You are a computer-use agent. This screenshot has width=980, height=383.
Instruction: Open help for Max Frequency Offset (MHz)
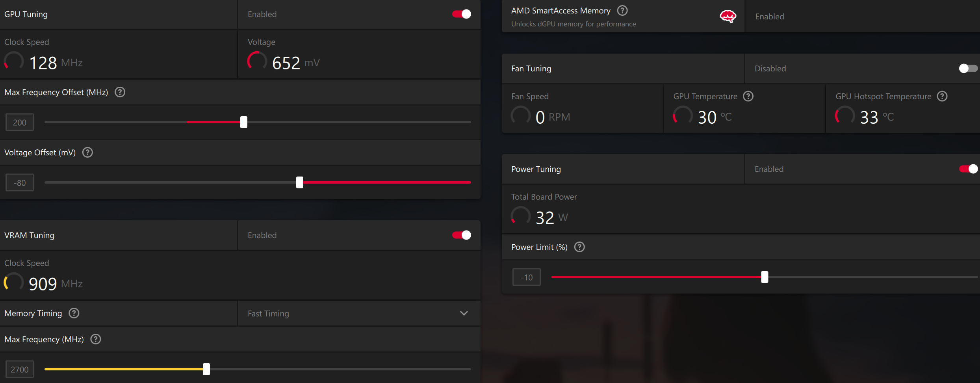tap(120, 92)
